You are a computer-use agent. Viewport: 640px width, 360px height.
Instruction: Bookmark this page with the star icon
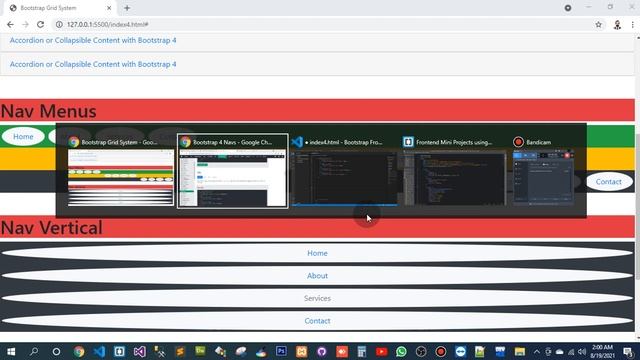[598, 24]
